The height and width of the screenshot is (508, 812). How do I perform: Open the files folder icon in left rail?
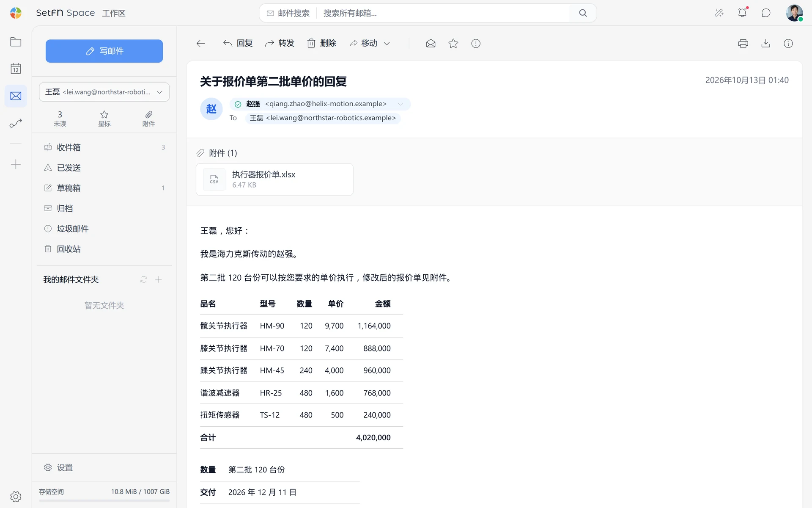click(x=16, y=42)
